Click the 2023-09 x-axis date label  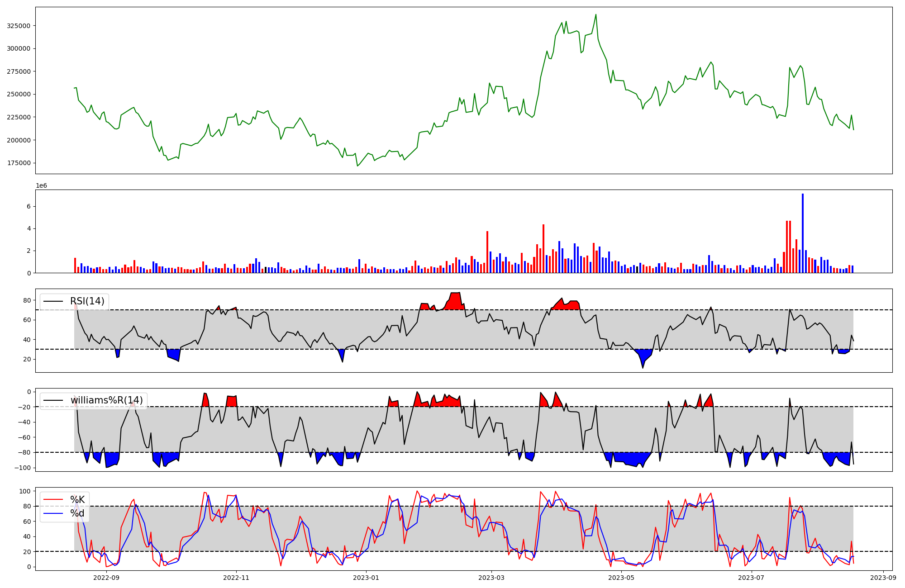click(x=883, y=578)
